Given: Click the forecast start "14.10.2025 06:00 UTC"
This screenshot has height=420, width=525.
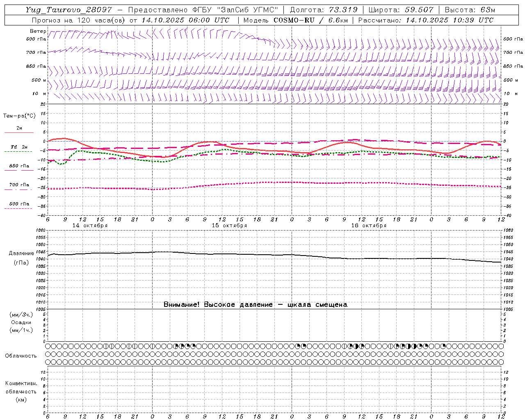Looking at the screenshot, I should [x=185, y=20].
